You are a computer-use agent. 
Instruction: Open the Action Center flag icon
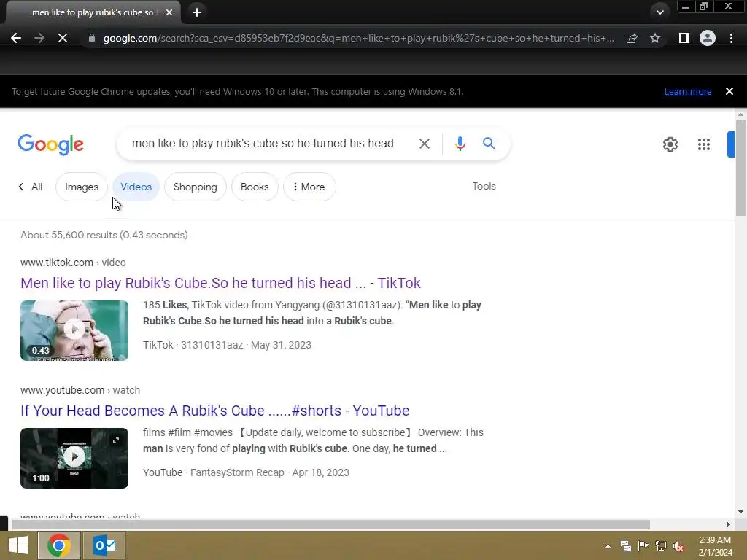[x=643, y=545]
